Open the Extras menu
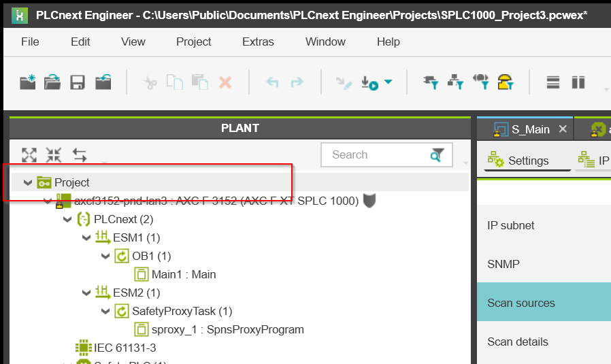The width and height of the screenshot is (611, 364). click(x=258, y=42)
